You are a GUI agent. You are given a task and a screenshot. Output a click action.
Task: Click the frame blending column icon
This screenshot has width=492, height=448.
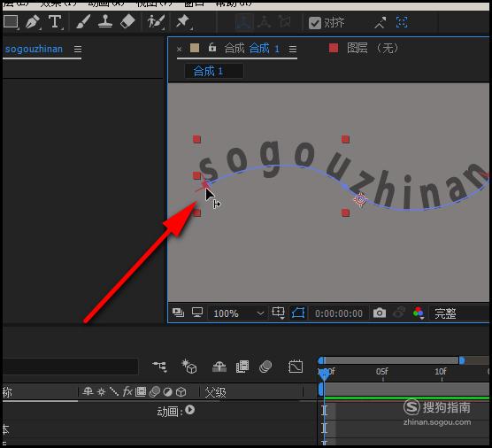(141, 391)
